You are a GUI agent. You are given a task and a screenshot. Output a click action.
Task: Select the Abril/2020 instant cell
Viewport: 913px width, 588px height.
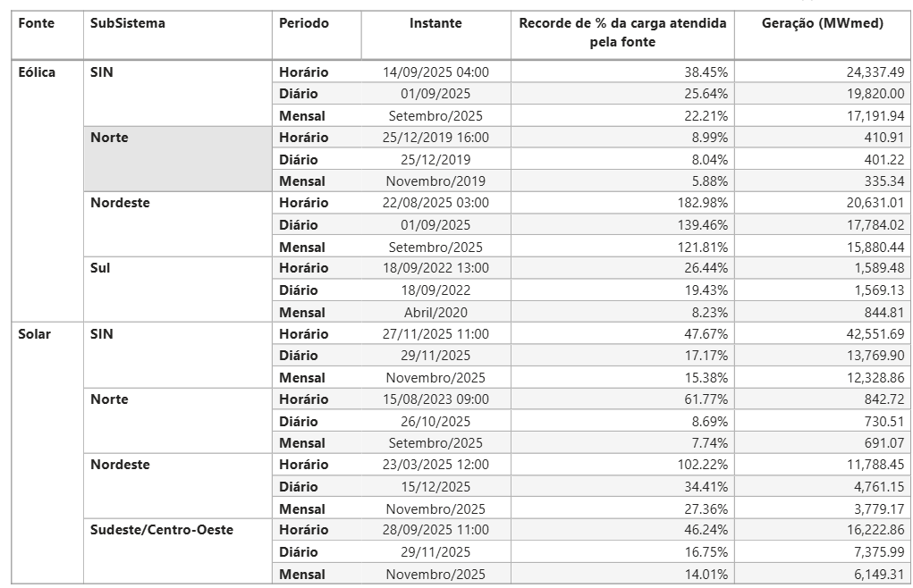point(435,313)
